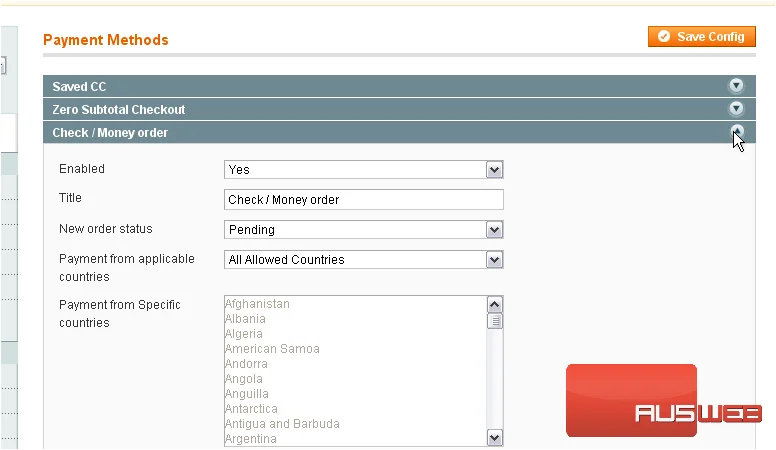Open the Saved CC section header
The image size is (776, 450).
(399, 86)
